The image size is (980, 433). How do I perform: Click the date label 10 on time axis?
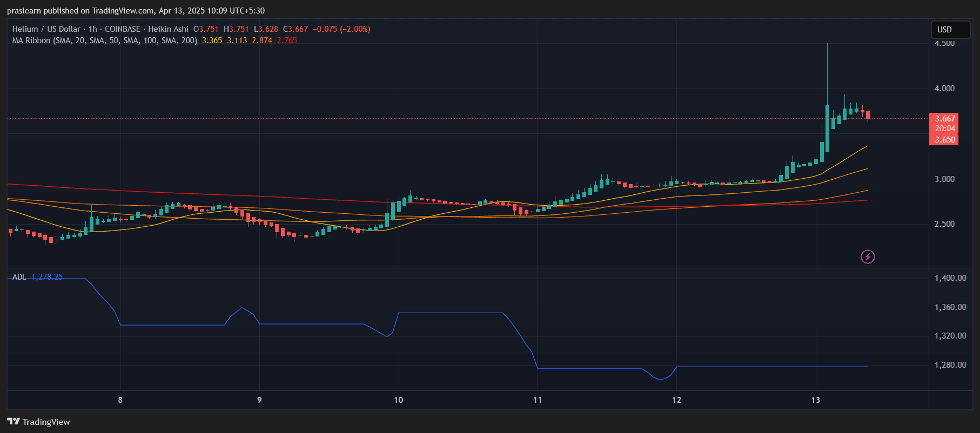(x=398, y=400)
